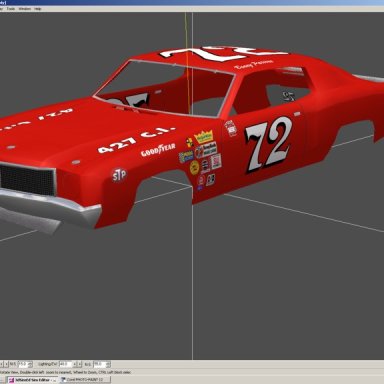Click the Goodyear decal on the fender
Screen dimensions: 384x384
tap(158, 150)
